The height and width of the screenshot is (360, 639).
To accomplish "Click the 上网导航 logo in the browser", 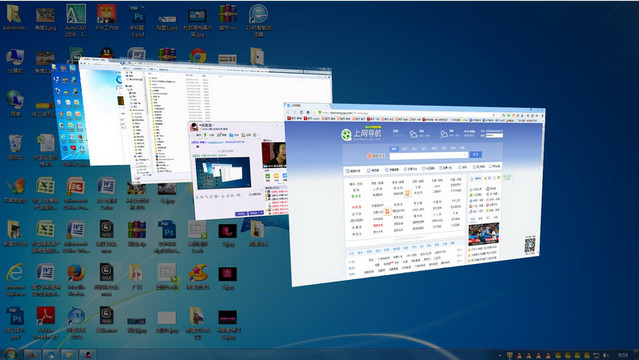I will [x=361, y=134].
